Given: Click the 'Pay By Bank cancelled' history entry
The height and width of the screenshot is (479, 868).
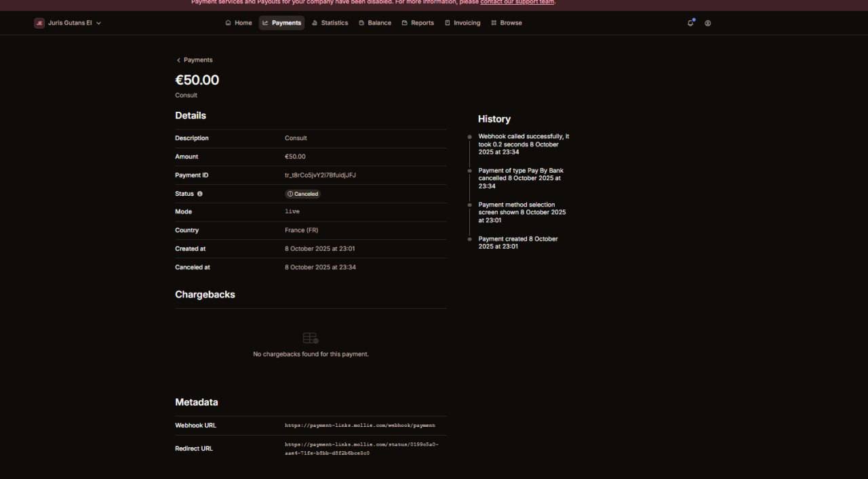Looking at the screenshot, I should tap(521, 178).
